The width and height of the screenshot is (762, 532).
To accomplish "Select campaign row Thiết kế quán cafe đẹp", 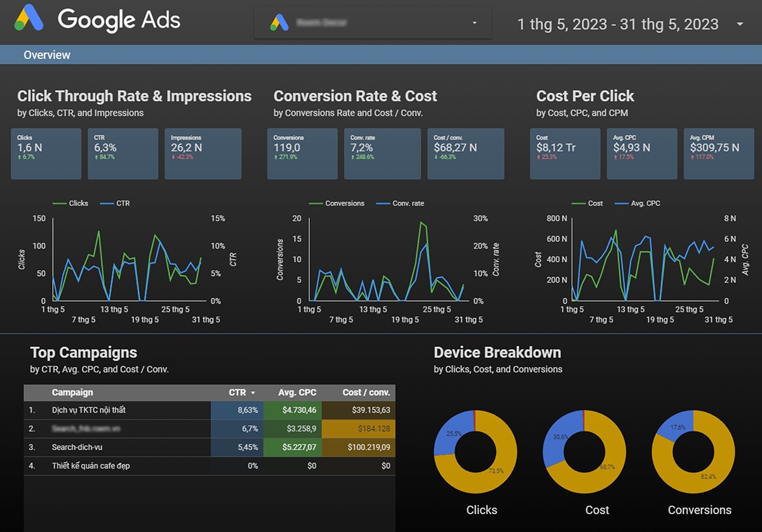I will click(x=210, y=466).
